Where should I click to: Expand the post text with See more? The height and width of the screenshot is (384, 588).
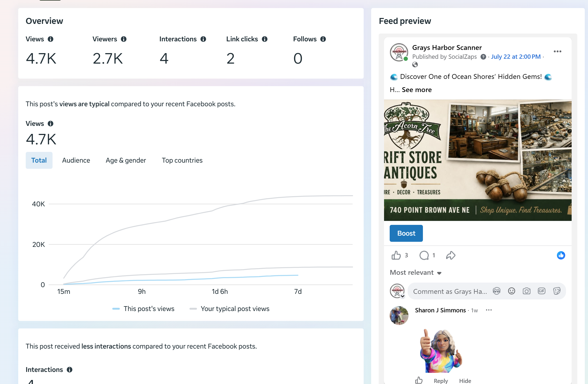(x=417, y=90)
